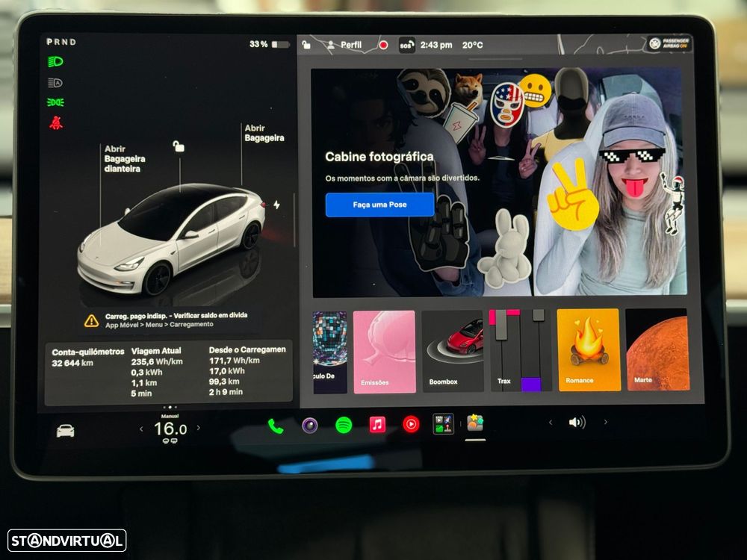Open the Trax music tile
The image size is (747, 560).
(x=520, y=350)
